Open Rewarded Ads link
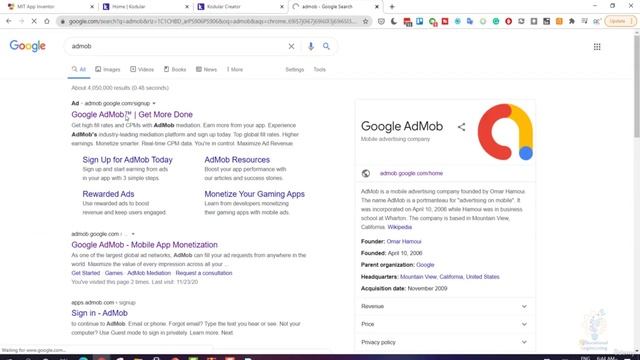The image size is (640, 360). click(x=108, y=194)
